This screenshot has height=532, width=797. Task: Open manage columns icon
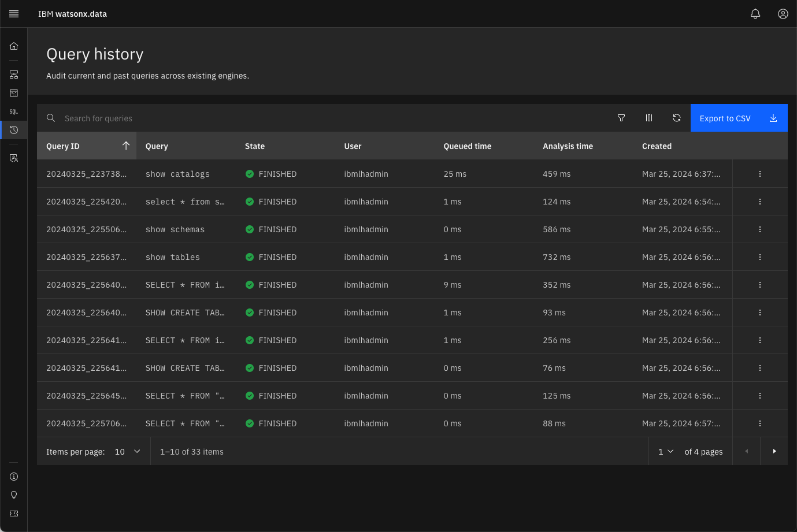(x=649, y=118)
